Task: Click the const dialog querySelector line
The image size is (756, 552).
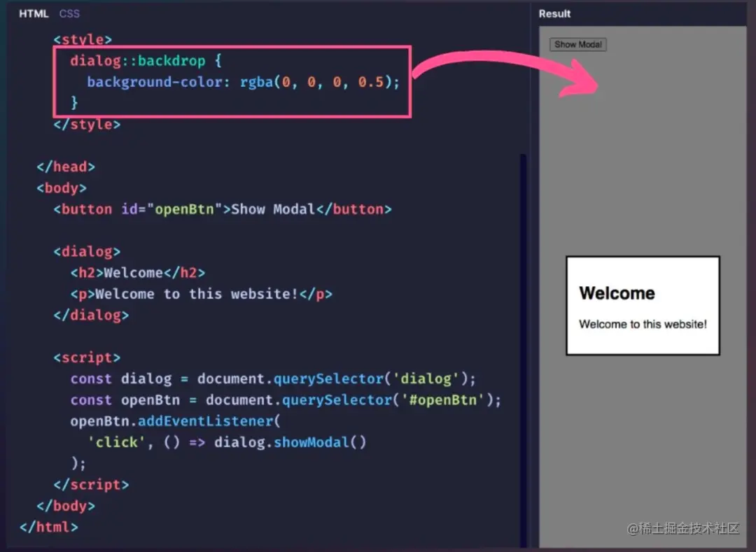Action: coord(273,378)
